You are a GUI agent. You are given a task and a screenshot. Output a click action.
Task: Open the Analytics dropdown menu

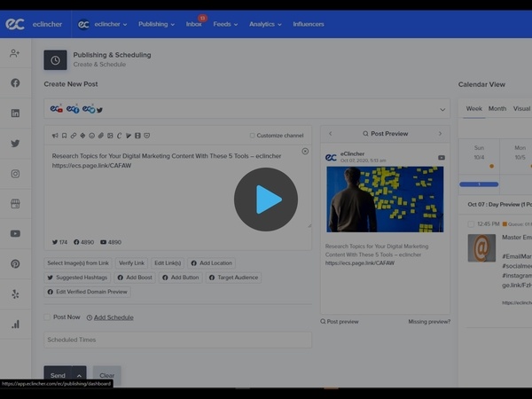(x=265, y=24)
